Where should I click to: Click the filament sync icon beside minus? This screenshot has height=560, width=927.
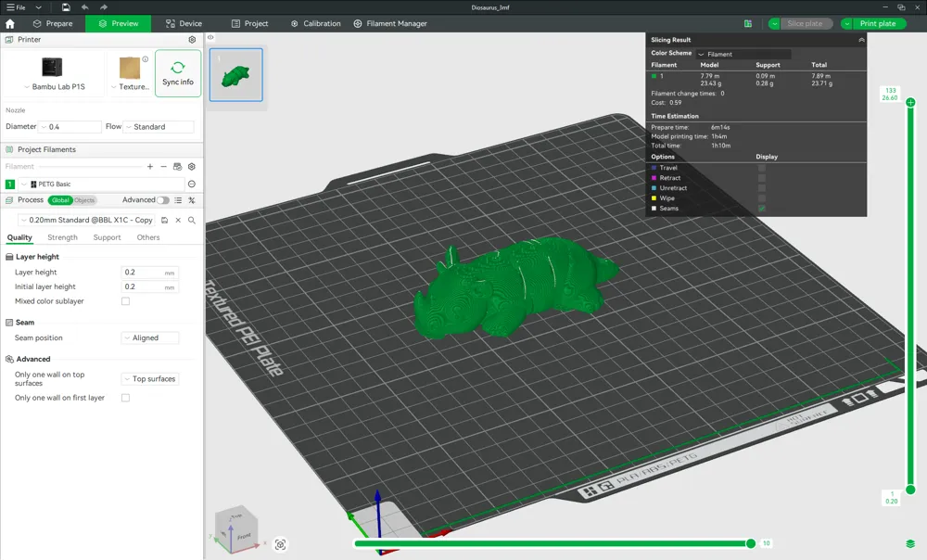[177, 167]
